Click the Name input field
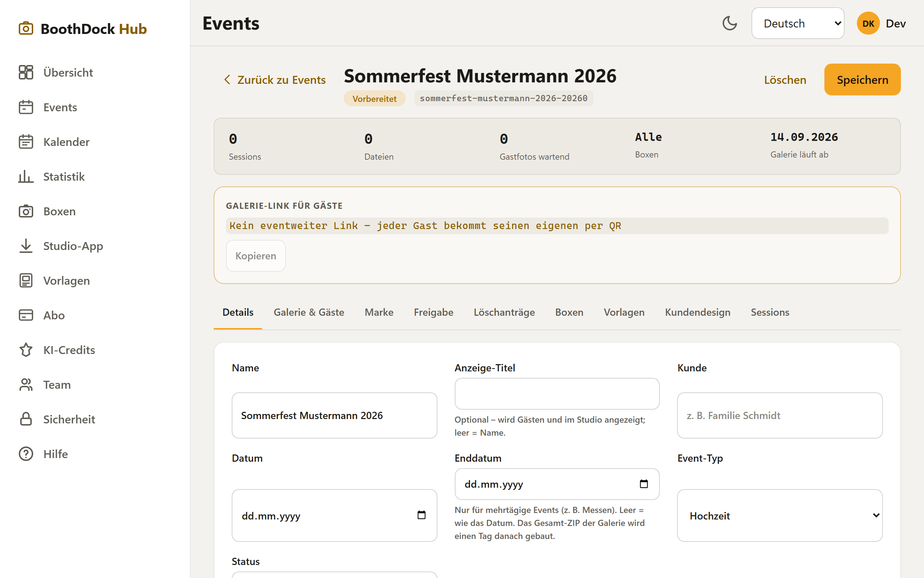Viewport: 924px width, 578px height. coord(334,415)
